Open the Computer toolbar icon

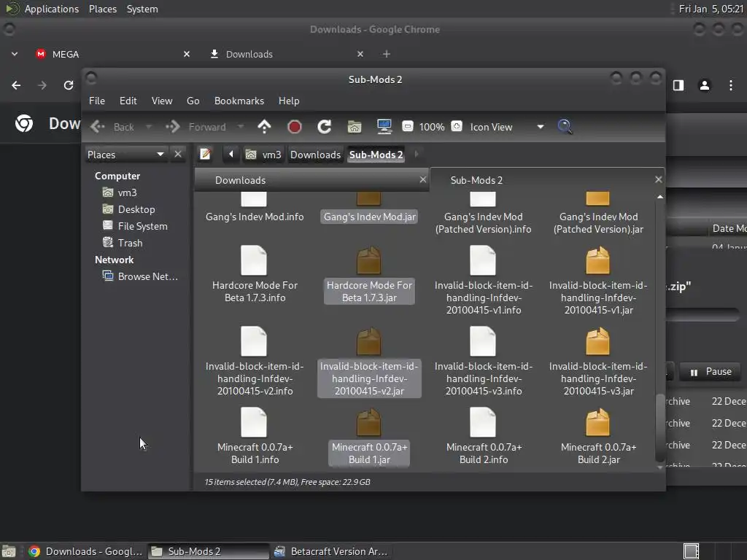click(x=384, y=127)
